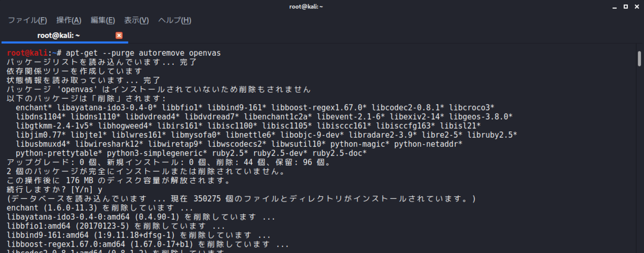Click the 続行しますか? [Y/n] y prompt

(55, 189)
